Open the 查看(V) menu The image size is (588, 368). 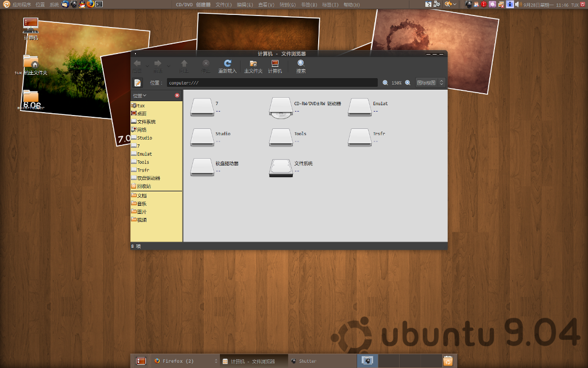(266, 5)
